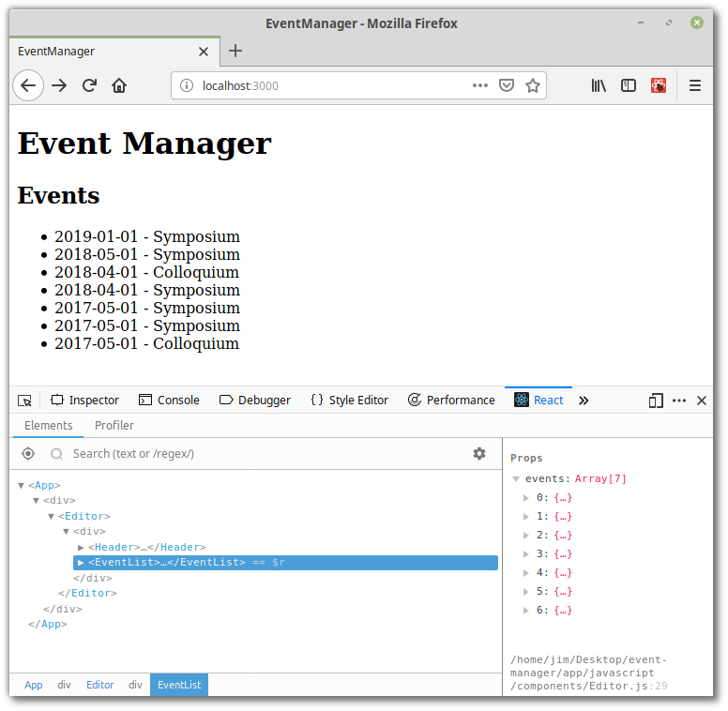The image size is (728, 711).
Task: Open a new browser tab
Action: click(235, 51)
